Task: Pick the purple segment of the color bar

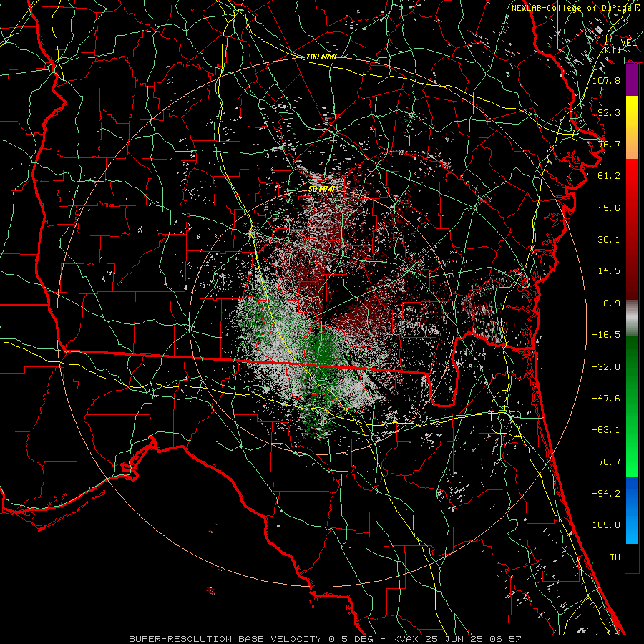Action: pos(632,80)
